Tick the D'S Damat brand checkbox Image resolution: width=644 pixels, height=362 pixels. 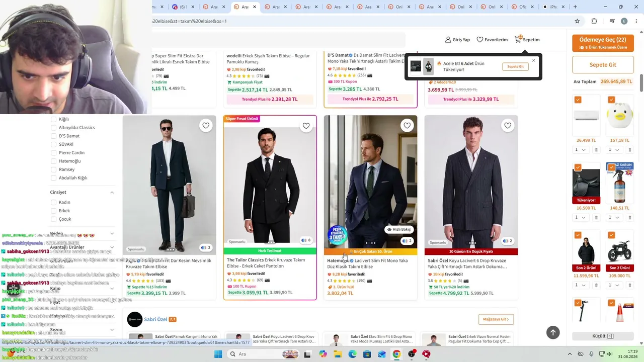(x=53, y=136)
